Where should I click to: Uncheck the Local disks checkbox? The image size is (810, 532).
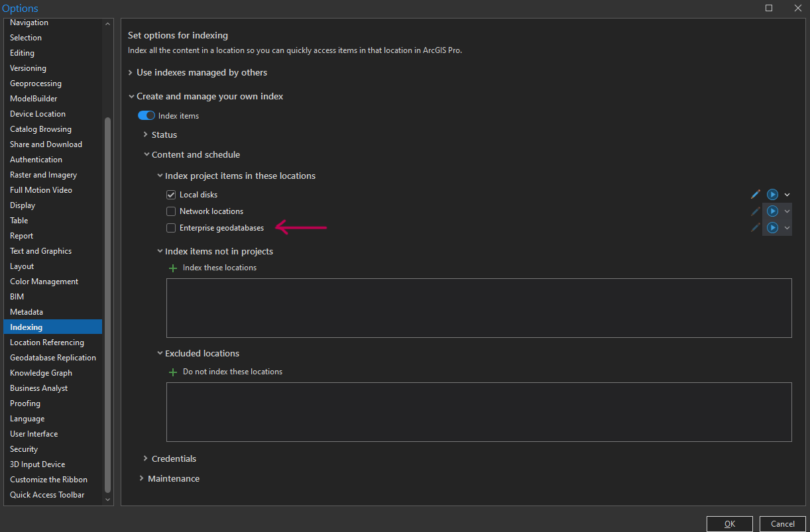171,195
